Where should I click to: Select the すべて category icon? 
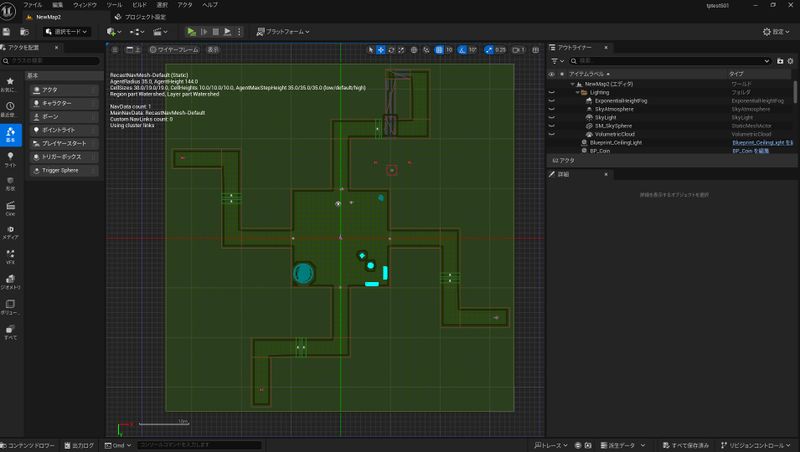[10, 332]
